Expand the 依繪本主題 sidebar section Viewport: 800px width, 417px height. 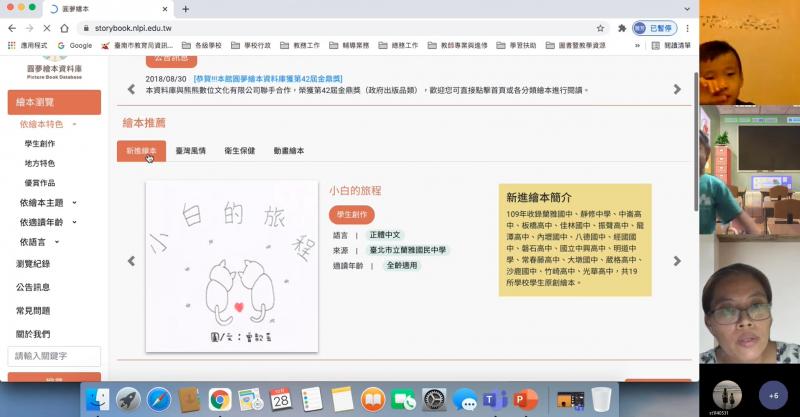[48, 203]
